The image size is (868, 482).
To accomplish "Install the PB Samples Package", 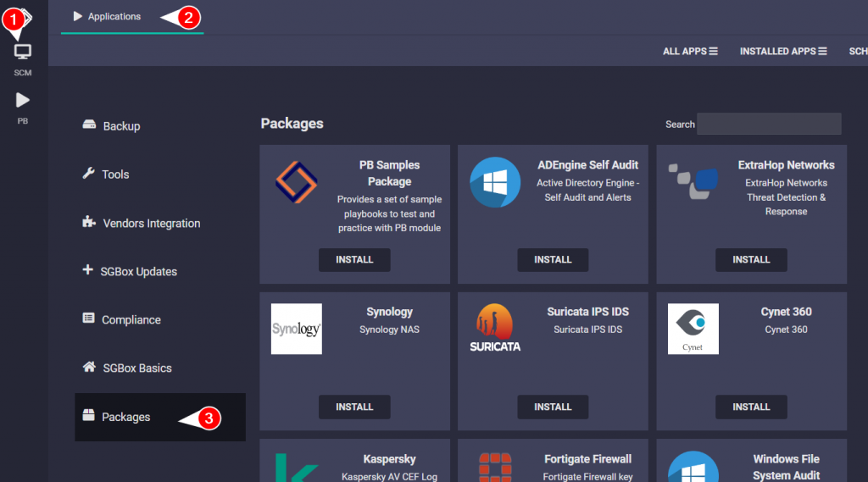I will pyautogui.click(x=354, y=259).
